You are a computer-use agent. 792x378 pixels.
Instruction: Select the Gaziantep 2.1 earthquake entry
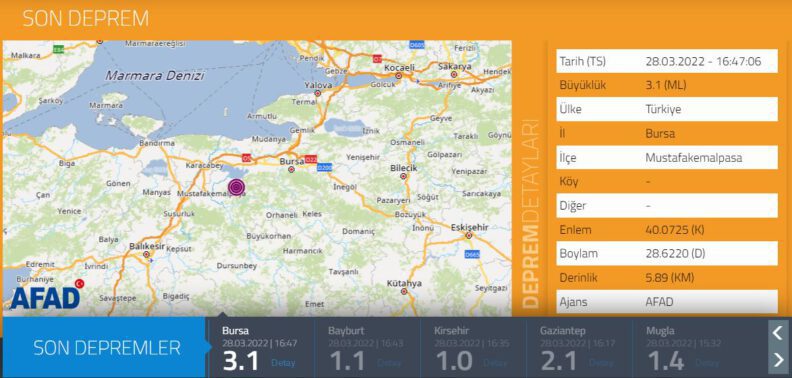click(x=579, y=348)
